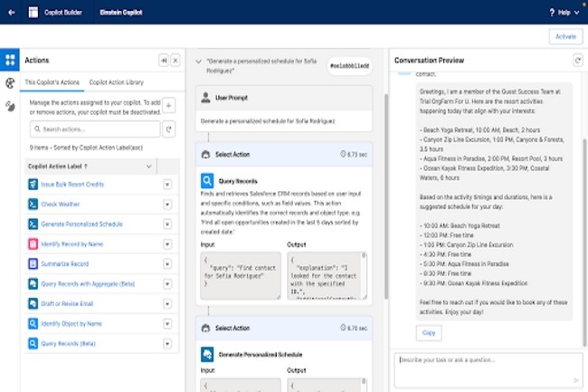Open the row menu for Generate Personalized Schedule

[167, 225]
